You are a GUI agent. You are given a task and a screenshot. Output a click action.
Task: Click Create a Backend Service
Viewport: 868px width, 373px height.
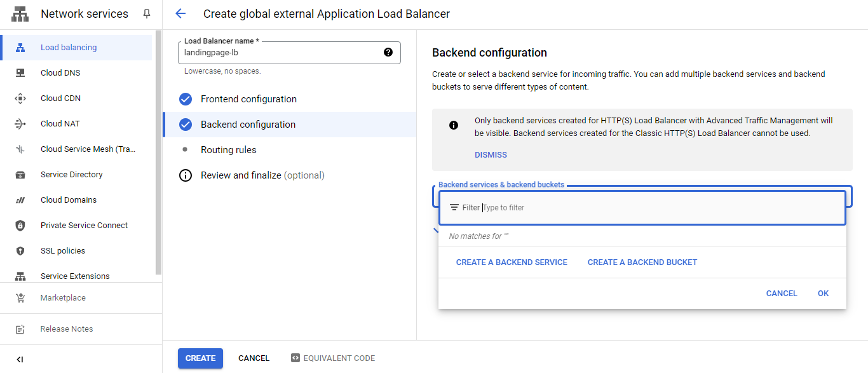pos(512,262)
